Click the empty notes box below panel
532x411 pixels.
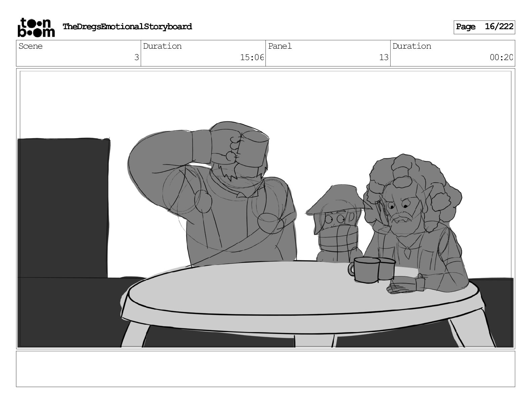tap(266, 369)
